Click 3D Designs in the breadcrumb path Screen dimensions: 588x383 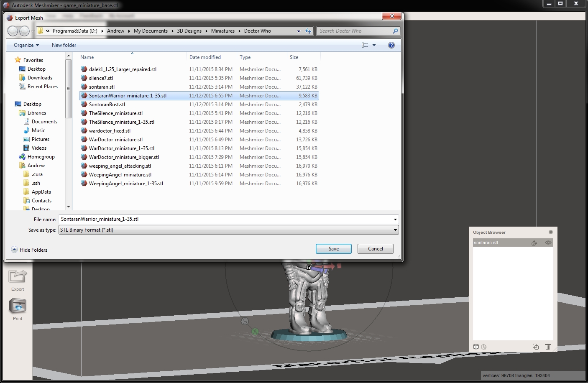(189, 31)
